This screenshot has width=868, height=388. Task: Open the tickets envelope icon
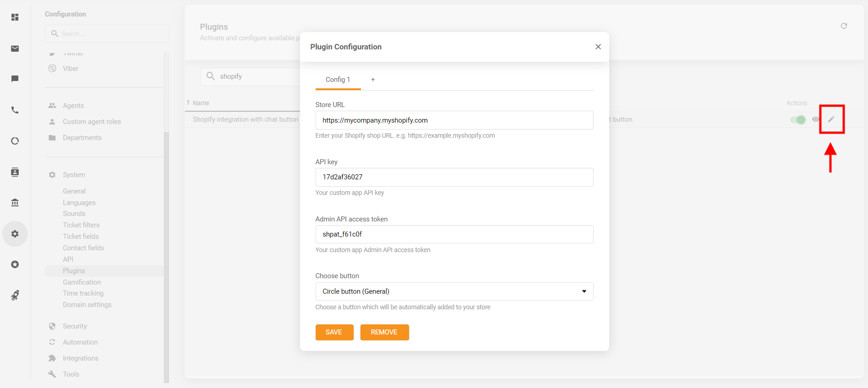[15, 48]
